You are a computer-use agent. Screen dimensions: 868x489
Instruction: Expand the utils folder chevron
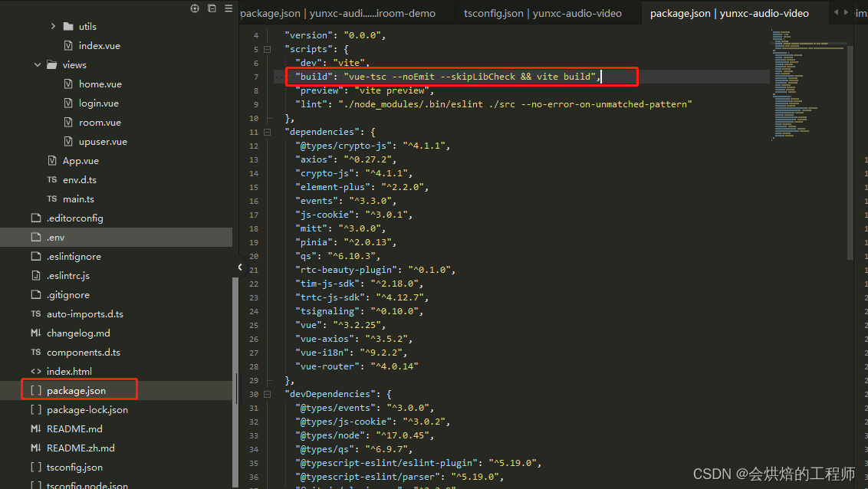(53, 26)
